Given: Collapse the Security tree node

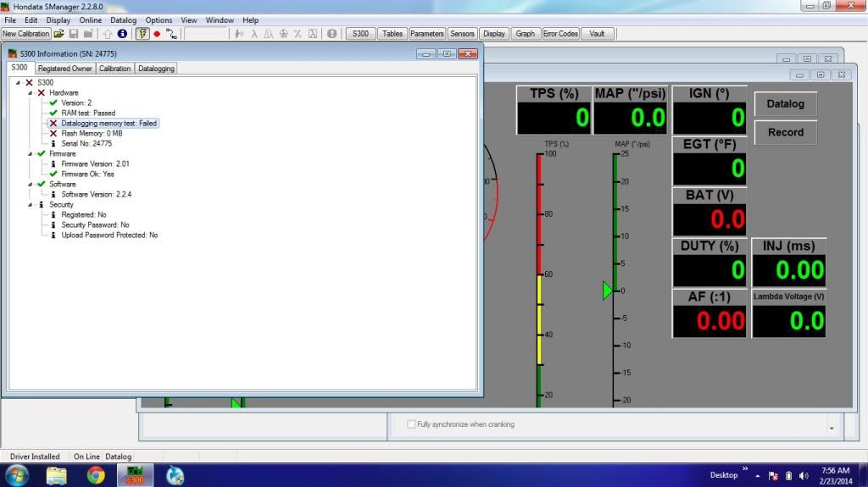Looking at the screenshot, I should coord(29,205).
